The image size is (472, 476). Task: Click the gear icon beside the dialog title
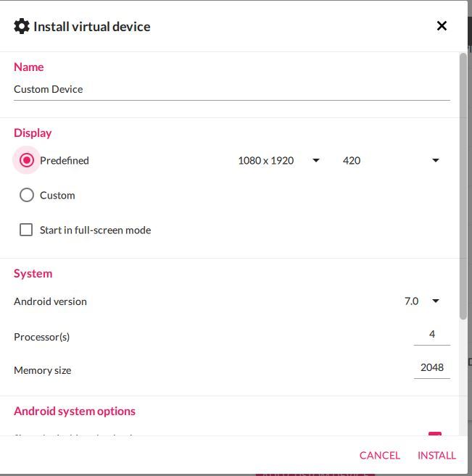(22, 27)
